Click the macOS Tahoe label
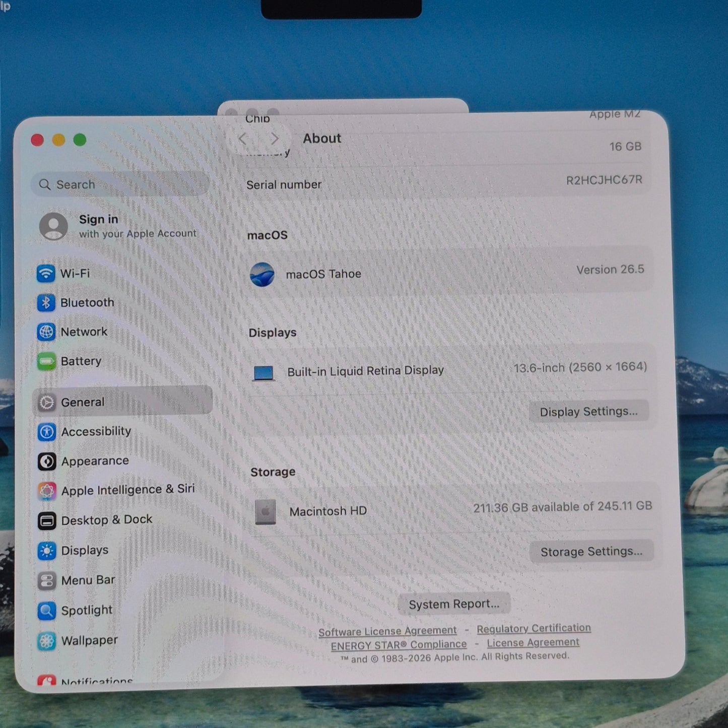The height and width of the screenshot is (728, 728). (323, 274)
